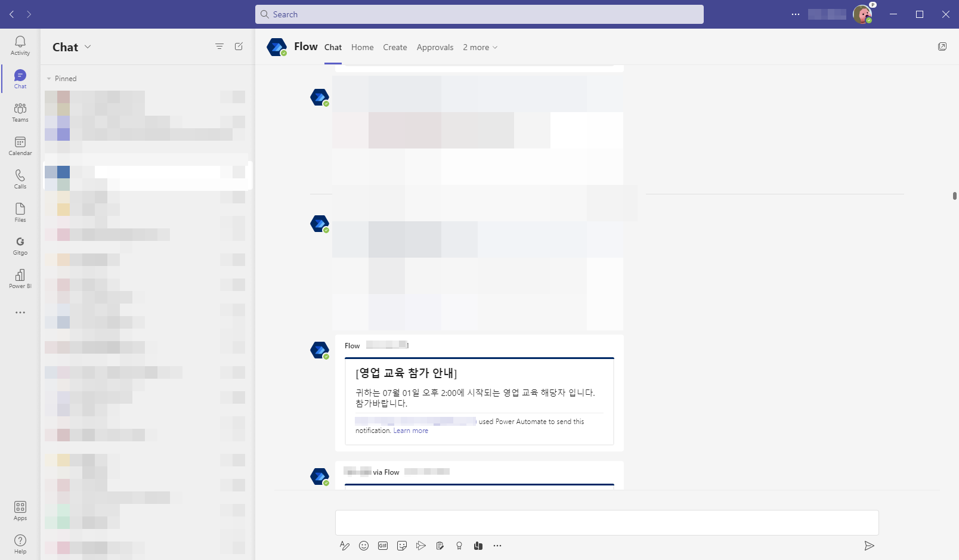The image size is (959, 560).
Task: Open Files in the sidebar
Action: pyautogui.click(x=20, y=212)
